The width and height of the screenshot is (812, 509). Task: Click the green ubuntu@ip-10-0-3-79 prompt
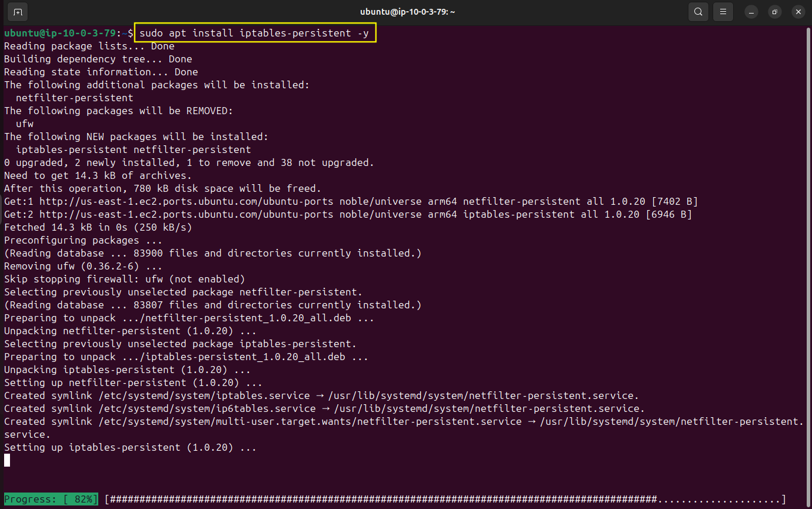(61, 33)
